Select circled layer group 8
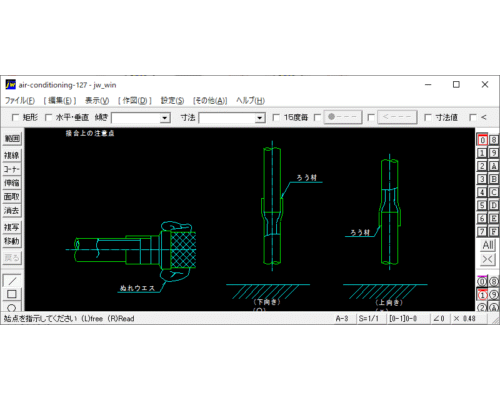Image resolution: width=500 pixels, height=400 pixels. [494, 282]
